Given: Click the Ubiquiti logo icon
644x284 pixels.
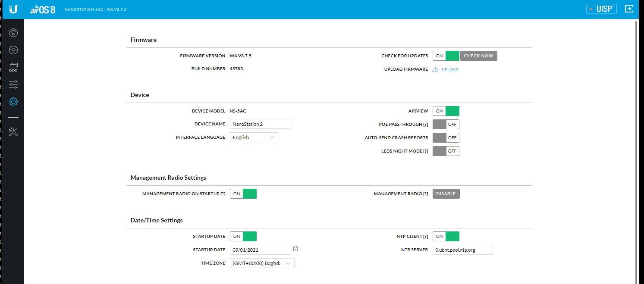Looking at the screenshot, I should (13, 9).
